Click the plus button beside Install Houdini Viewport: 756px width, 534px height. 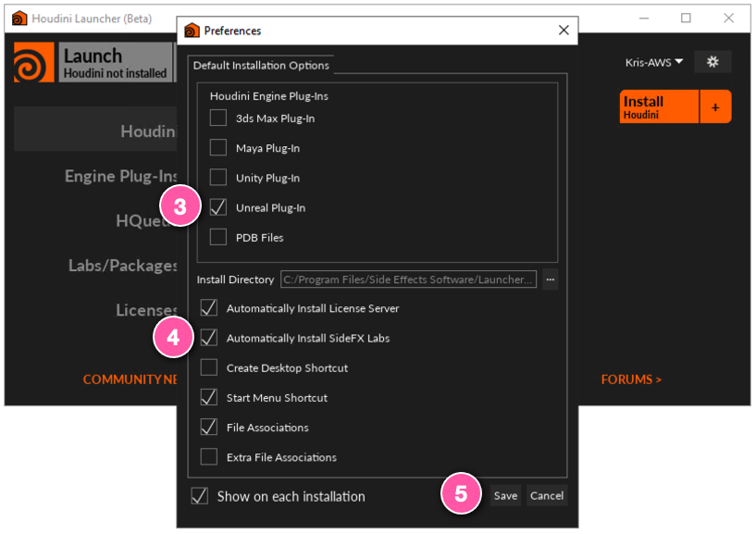pyautogui.click(x=715, y=107)
